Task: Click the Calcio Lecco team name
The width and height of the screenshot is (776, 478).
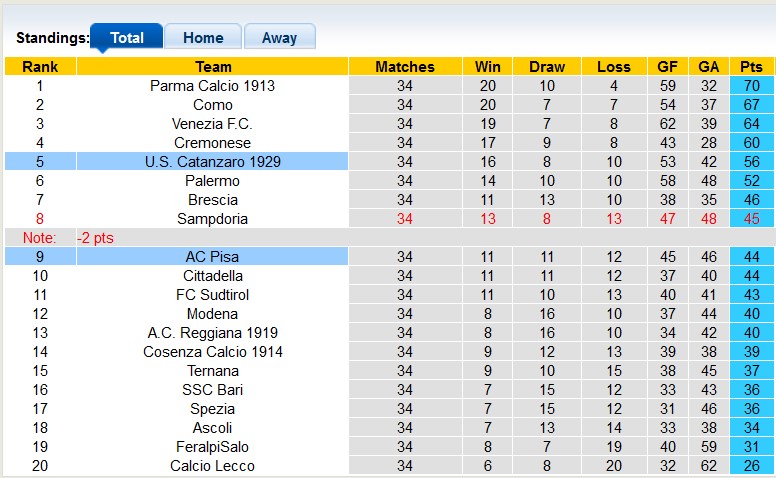Action: coord(213,466)
